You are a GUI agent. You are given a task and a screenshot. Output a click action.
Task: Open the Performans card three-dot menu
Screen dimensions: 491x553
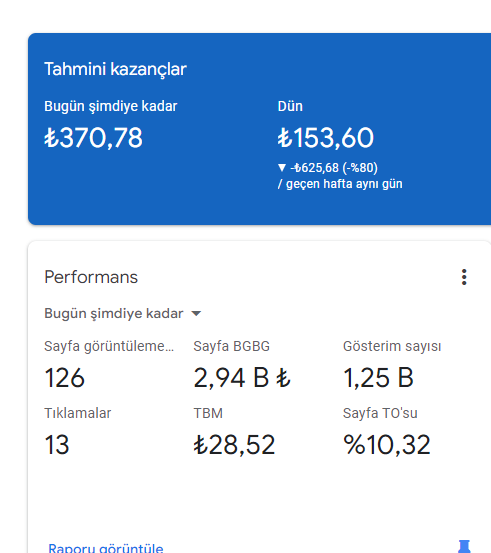pyautogui.click(x=464, y=277)
